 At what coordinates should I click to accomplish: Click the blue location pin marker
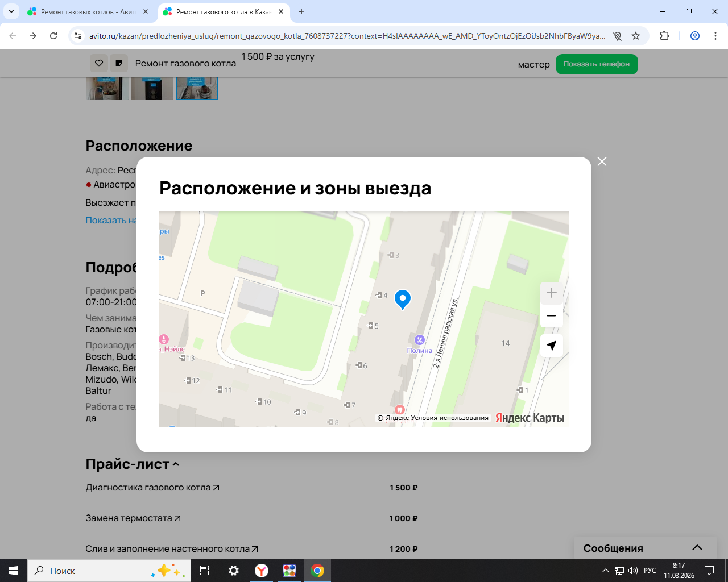click(x=403, y=298)
